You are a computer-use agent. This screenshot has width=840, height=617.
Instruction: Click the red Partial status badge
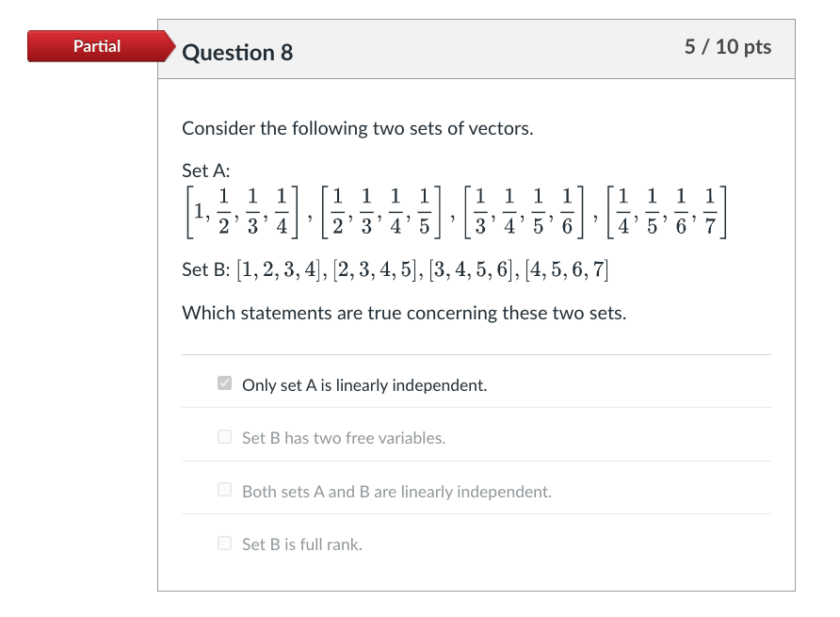pyautogui.click(x=97, y=45)
